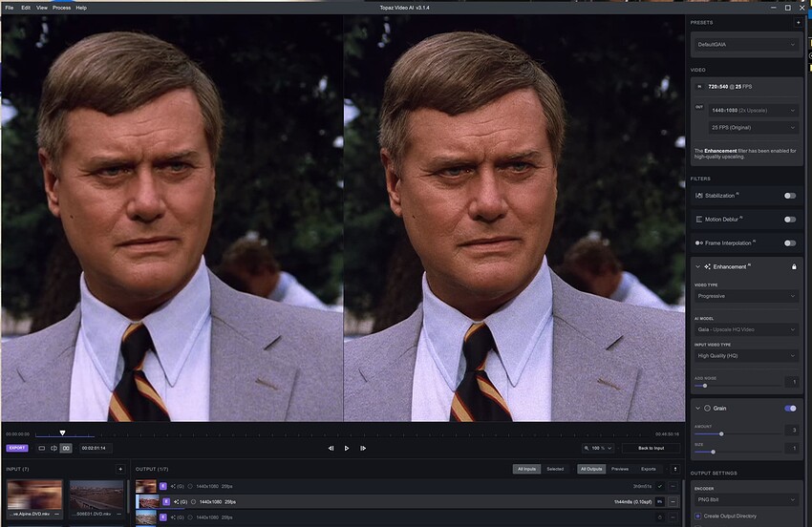Click the Frame Interpolation filter icon
The height and width of the screenshot is (527, 812).
point(698,243)
